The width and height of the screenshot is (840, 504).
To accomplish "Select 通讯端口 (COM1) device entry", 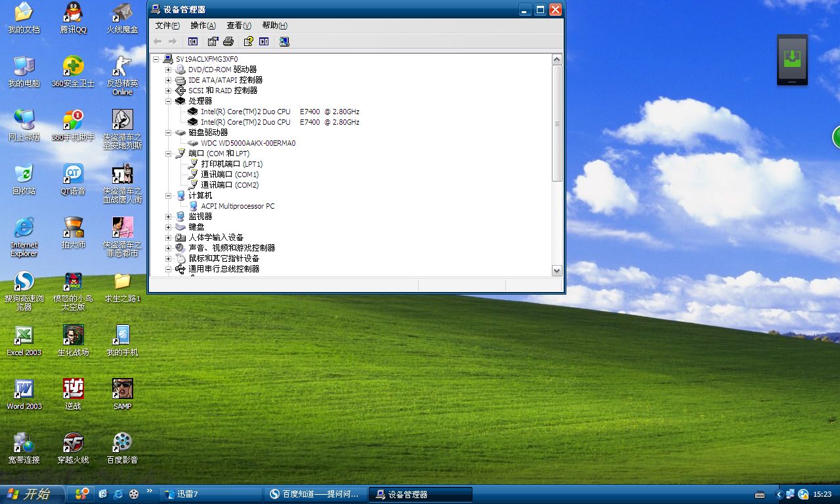I will pyautogui.click(x=230, y=175).
